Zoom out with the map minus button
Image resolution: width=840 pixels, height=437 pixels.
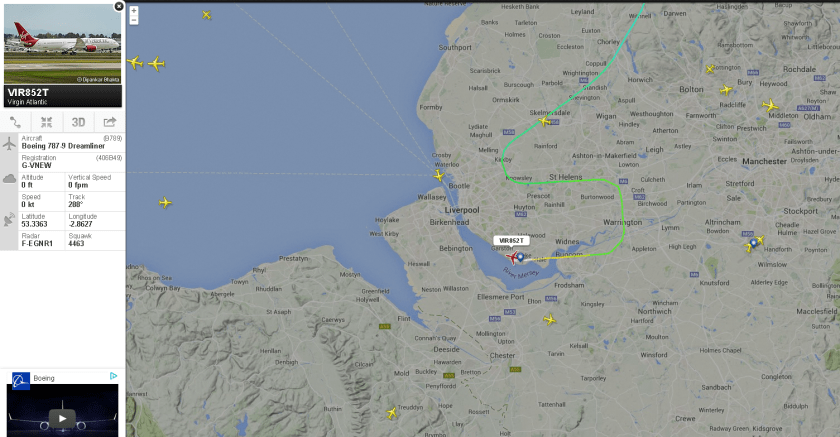click(134, 20)
